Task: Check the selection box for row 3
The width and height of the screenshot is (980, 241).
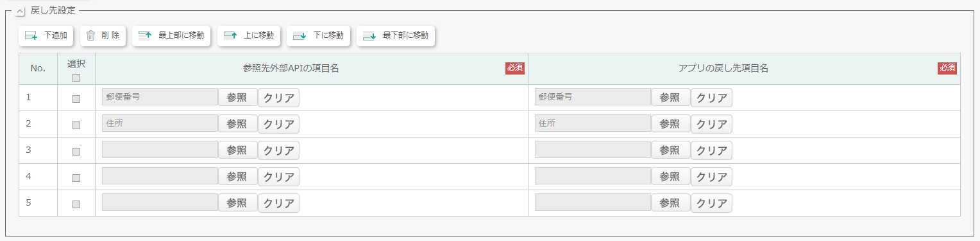Action: (76, 152)
